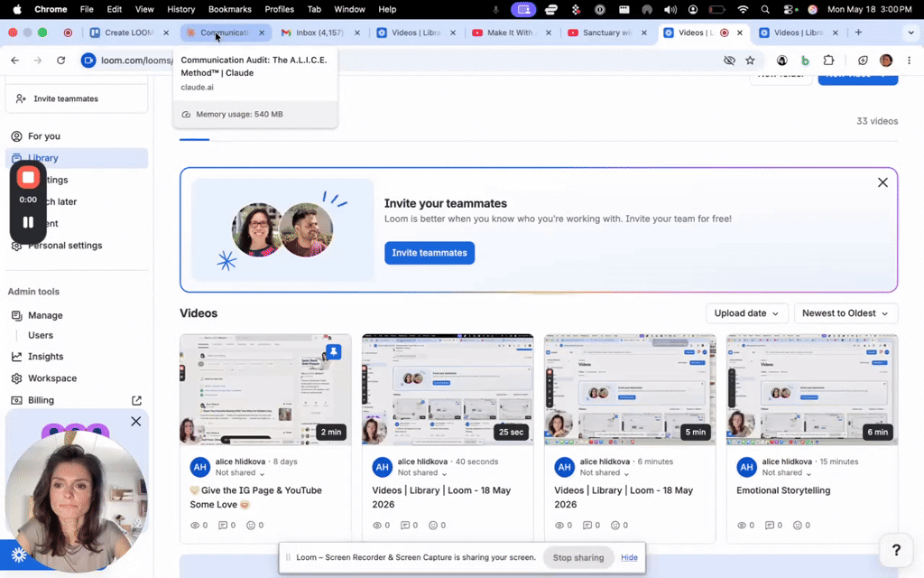This screenshot has width=924, height=578.
Task: Open the tab search dropdown arrow
Action: [x=910, y=33]
